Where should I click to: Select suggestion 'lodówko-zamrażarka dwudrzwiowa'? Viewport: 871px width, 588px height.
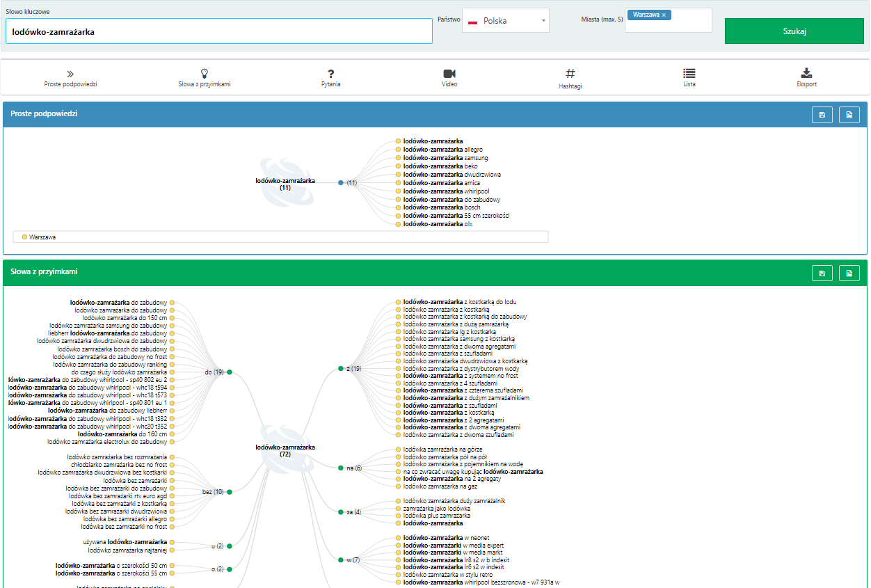coord(452,175)
